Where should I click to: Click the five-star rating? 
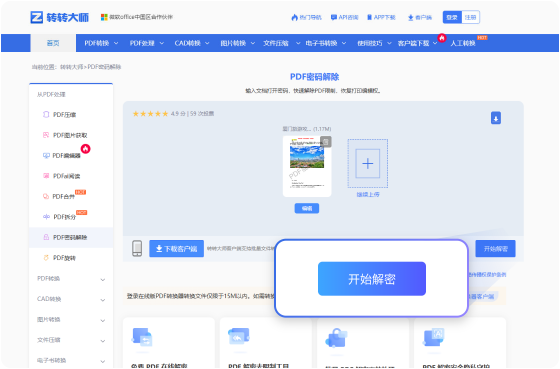[x=150, y=114]
